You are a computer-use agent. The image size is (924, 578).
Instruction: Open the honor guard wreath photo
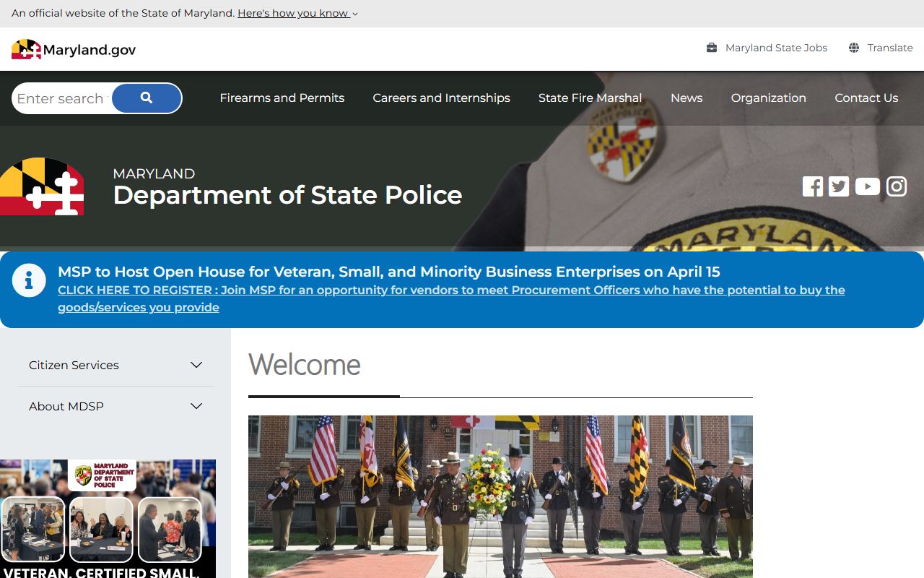tap(500, 496)
